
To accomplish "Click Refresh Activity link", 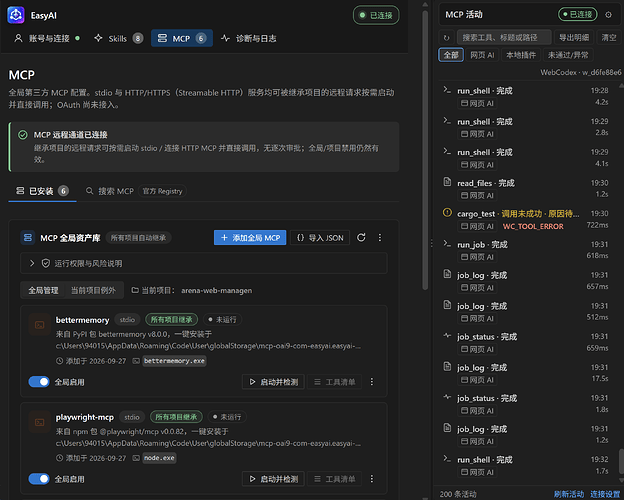I will click(x=569, y=494).
